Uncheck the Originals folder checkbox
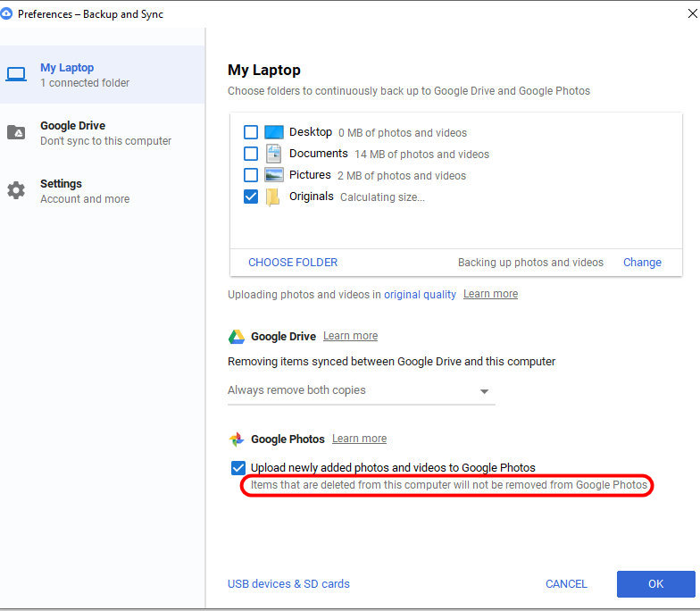Viewport: 700px width, 611px height. coord(251,197)
